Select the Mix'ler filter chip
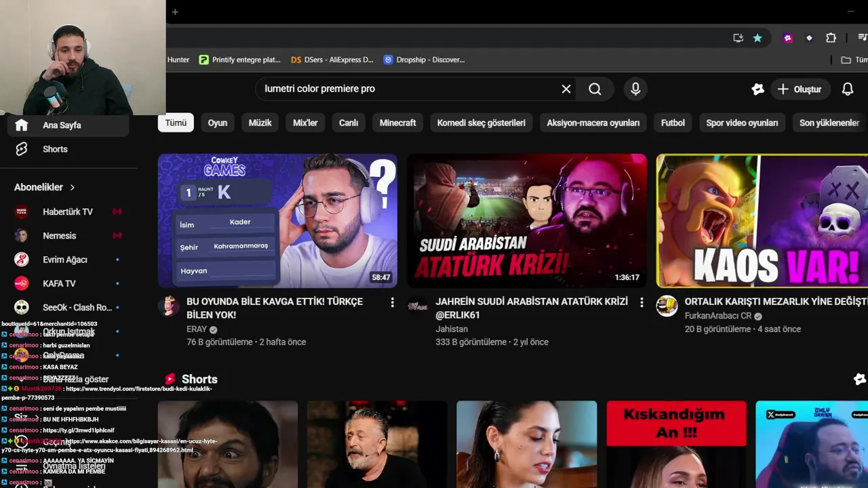 305,123
